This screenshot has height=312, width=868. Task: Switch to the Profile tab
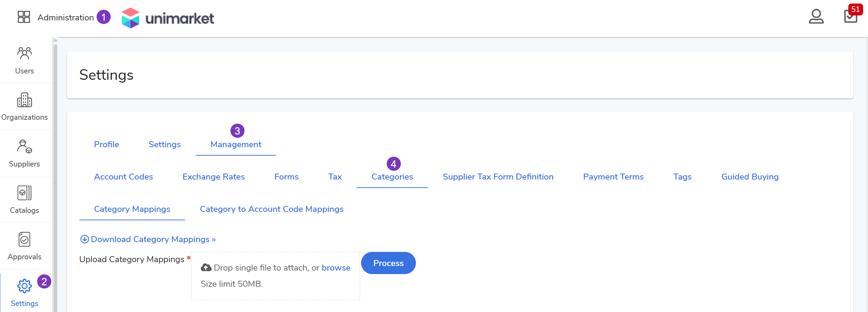coord(106,144)
